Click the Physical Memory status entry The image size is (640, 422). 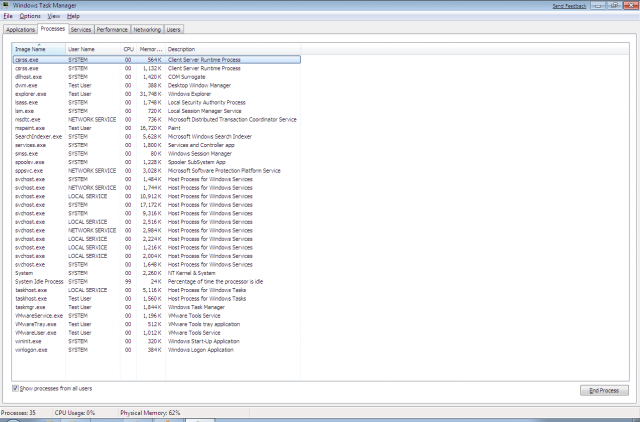pos(150,413)
